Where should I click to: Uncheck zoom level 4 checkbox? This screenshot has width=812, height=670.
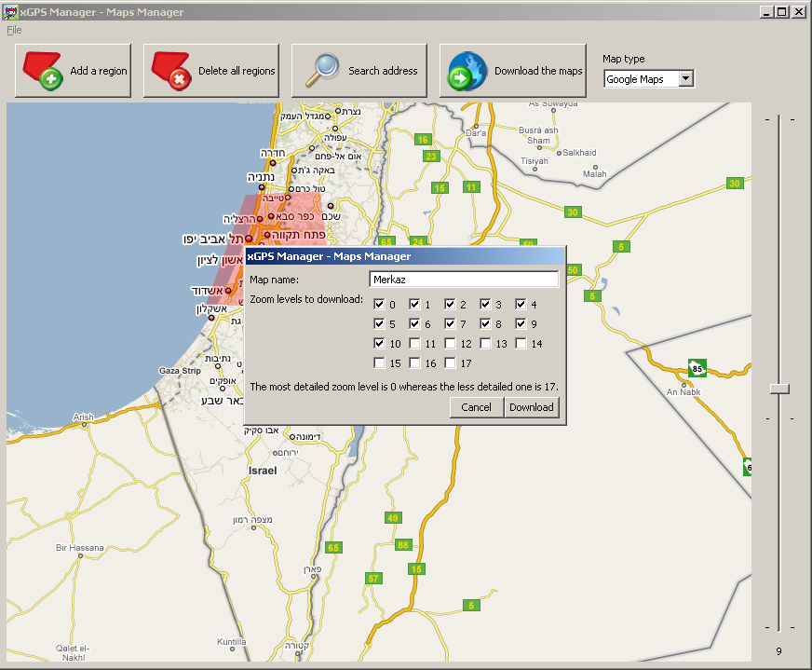pyautogui.click(x=521, y=304)
